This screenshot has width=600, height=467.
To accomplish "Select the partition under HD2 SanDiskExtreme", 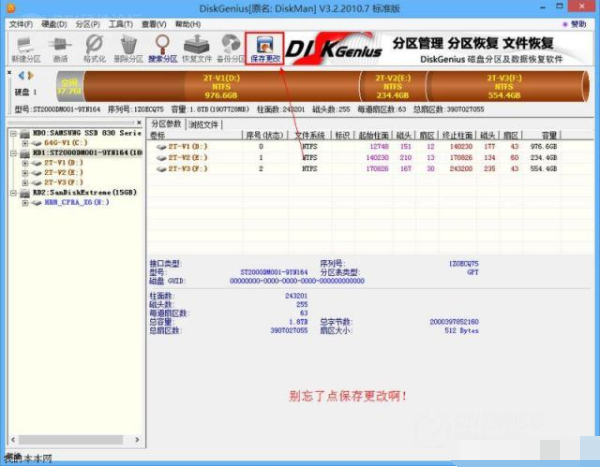I will click(77, 202).
